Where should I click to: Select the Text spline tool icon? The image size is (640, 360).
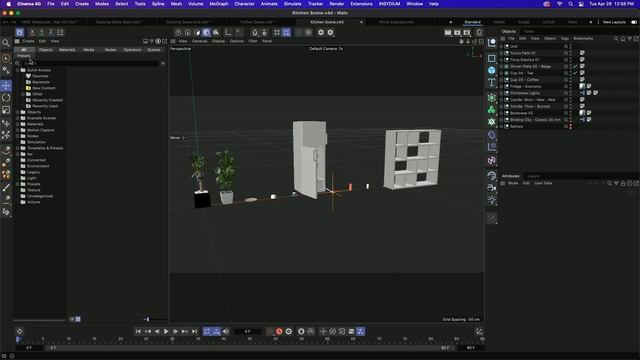pos(491,82)
